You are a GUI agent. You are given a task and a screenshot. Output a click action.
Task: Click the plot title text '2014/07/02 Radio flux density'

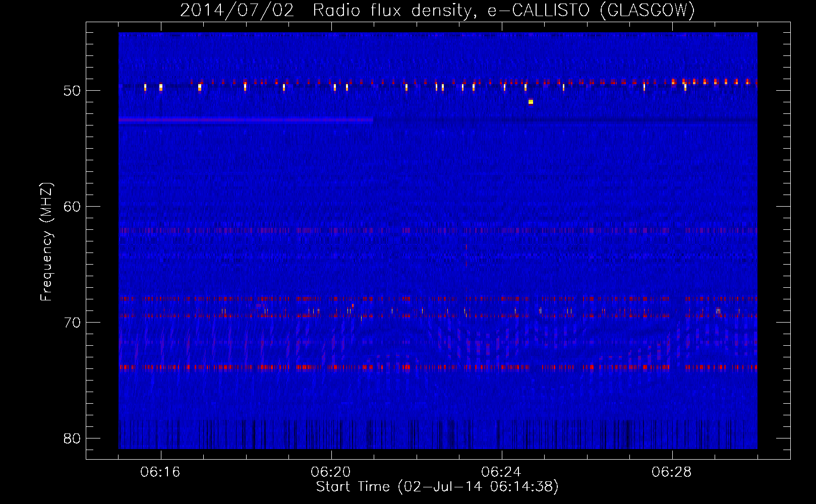point(326,10)
